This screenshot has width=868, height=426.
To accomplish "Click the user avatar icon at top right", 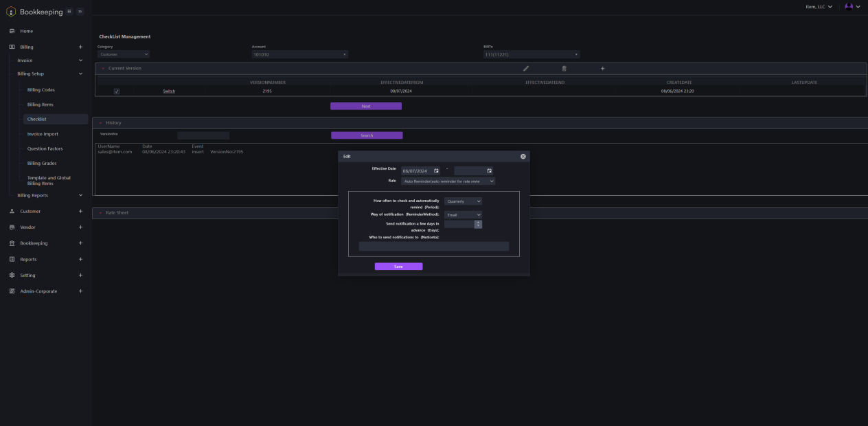I will (849, 6).
